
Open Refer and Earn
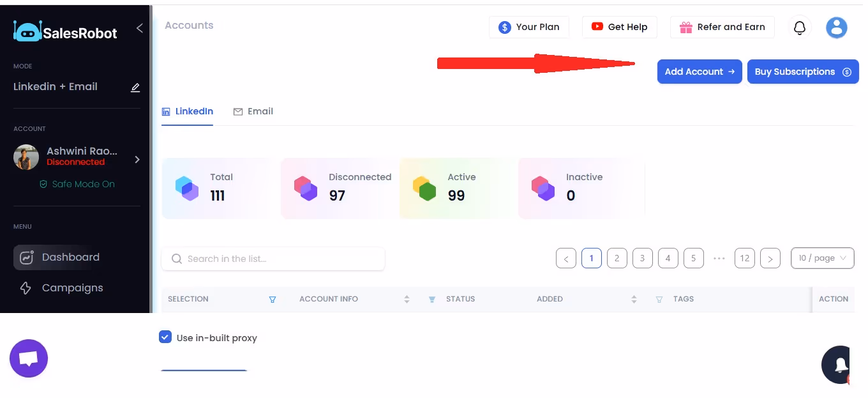722,27
